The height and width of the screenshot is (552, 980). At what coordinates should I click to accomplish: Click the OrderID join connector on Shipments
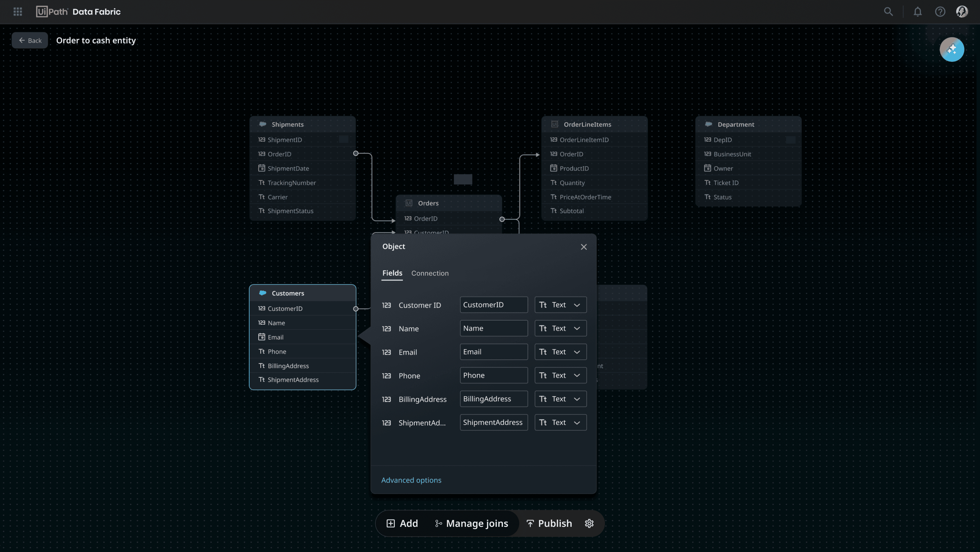[355, 153]
